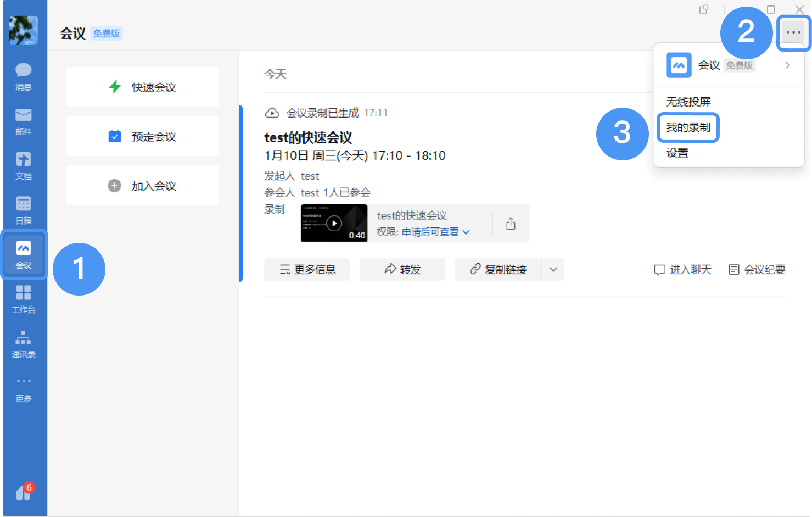
Task: Expand the 申请后可查看 permission dropdown
Action: tap(435, 232)
